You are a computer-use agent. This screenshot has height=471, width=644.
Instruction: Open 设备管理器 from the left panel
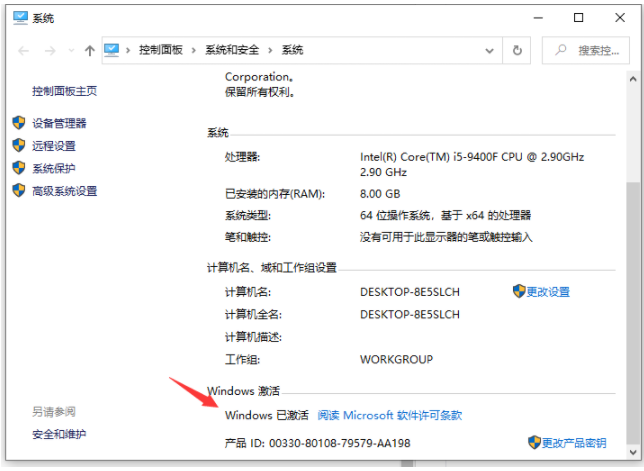pyautogui.click(x=59, y=123)
